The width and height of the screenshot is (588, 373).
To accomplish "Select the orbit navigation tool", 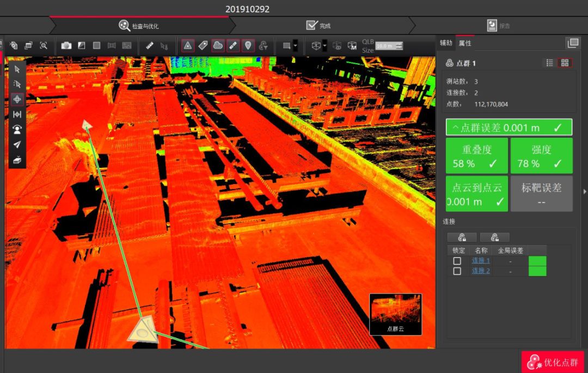I will tap(17, 99).
